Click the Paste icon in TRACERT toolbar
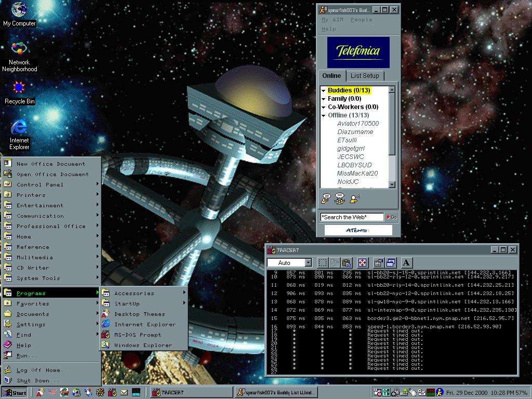The width and height of the screenshot is (532, 399). tap(347, 263)
